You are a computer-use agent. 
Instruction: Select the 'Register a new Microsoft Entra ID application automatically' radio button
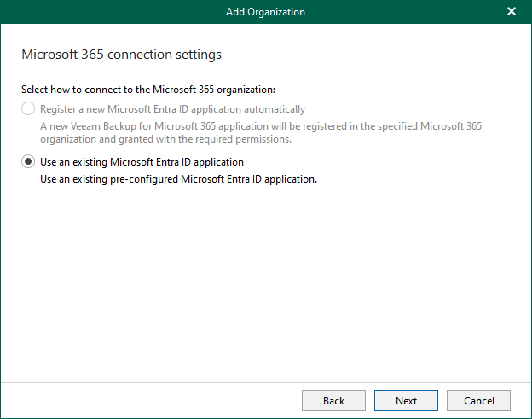(29, 109)
